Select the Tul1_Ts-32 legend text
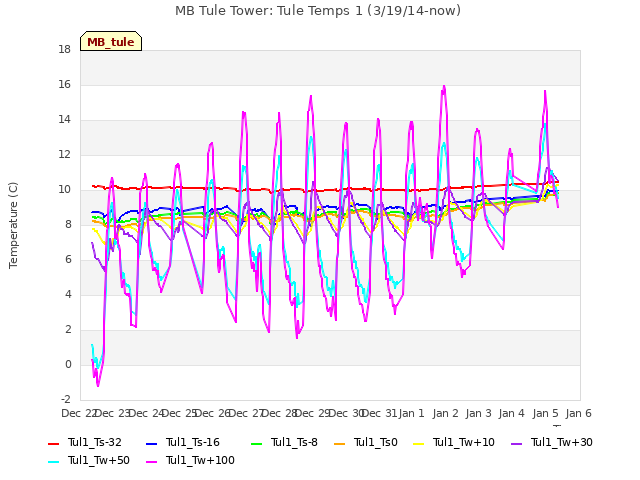The width and height of the screenshot is (640, 480). pyautogui.click(x=95, y=442)
